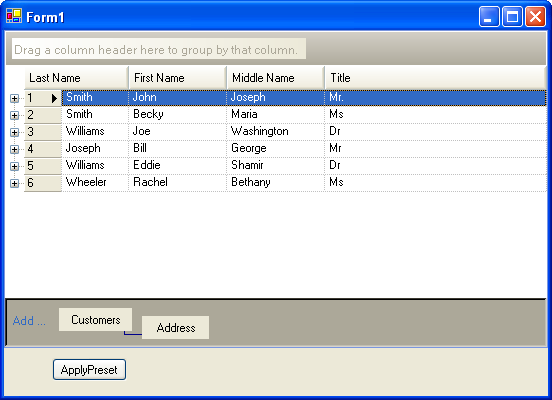Viewport: 552px width, 400px height.
Task: Click cell 'Washington' in Middle Name
Action: click(276, 131)
